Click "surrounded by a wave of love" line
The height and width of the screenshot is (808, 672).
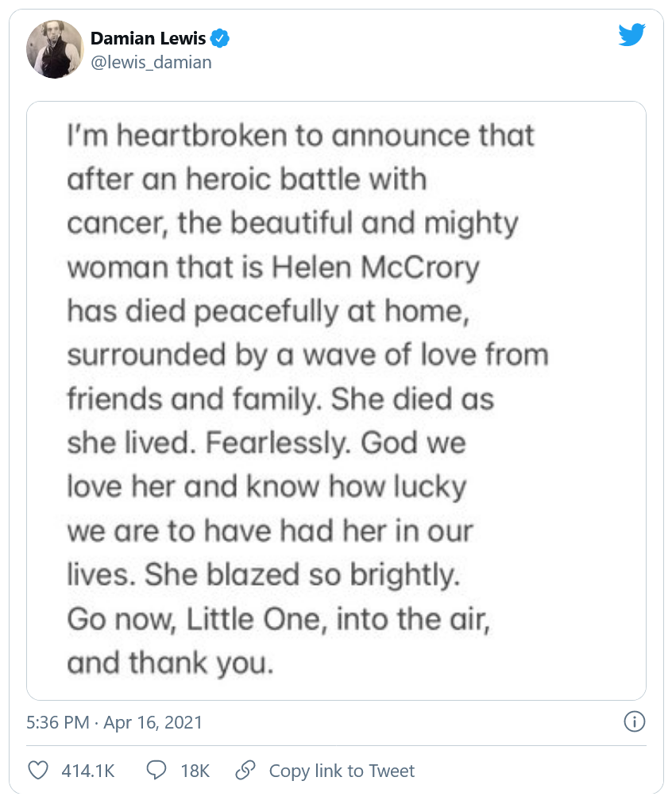point(307,355)
